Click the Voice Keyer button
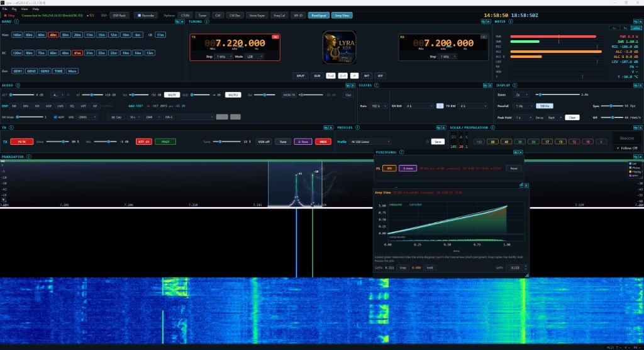 257,15
